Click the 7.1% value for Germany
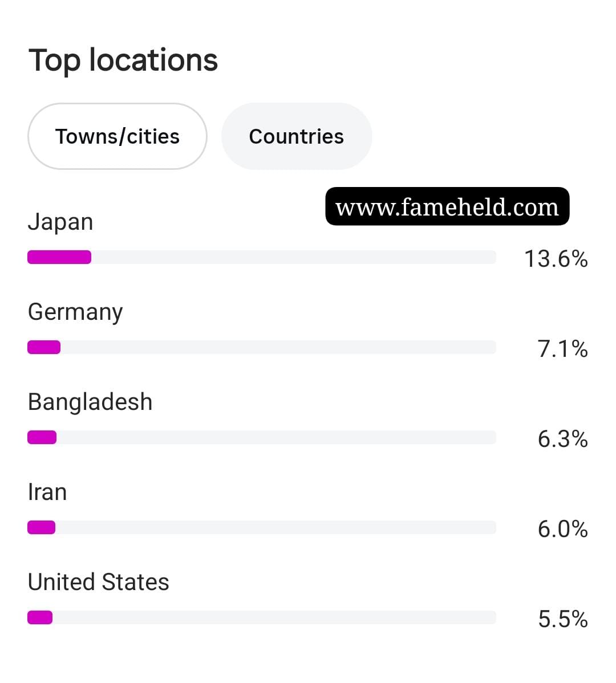Screen dimensions: 616x683 pos(562,349)
